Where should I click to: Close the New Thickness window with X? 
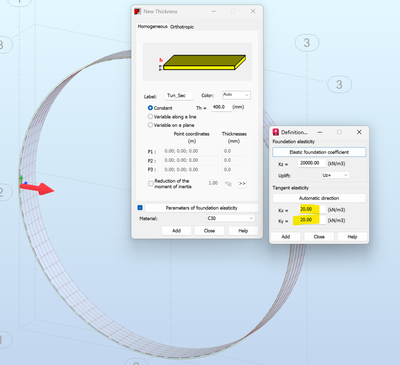click(x=253, y=11)
